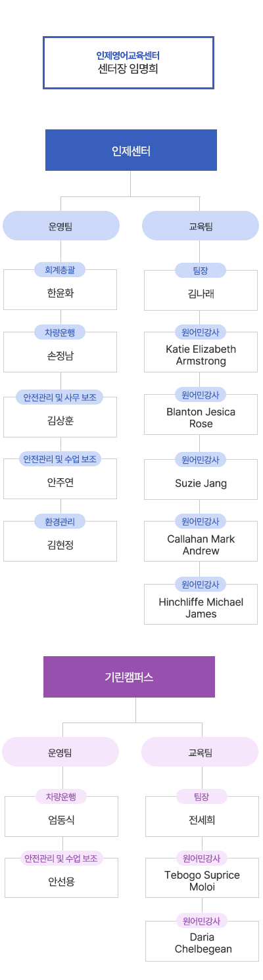Open the 엄동식 차량운행 card
Viewport: 263px width, 980px height.
(61, 816)
